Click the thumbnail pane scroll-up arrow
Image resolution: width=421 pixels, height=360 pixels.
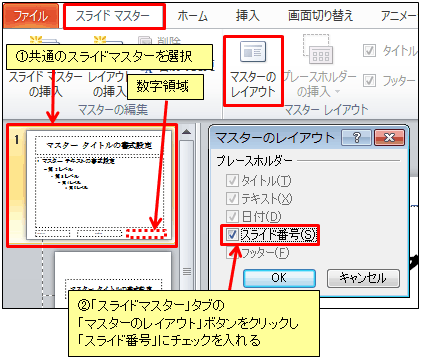tap(187, 132)
